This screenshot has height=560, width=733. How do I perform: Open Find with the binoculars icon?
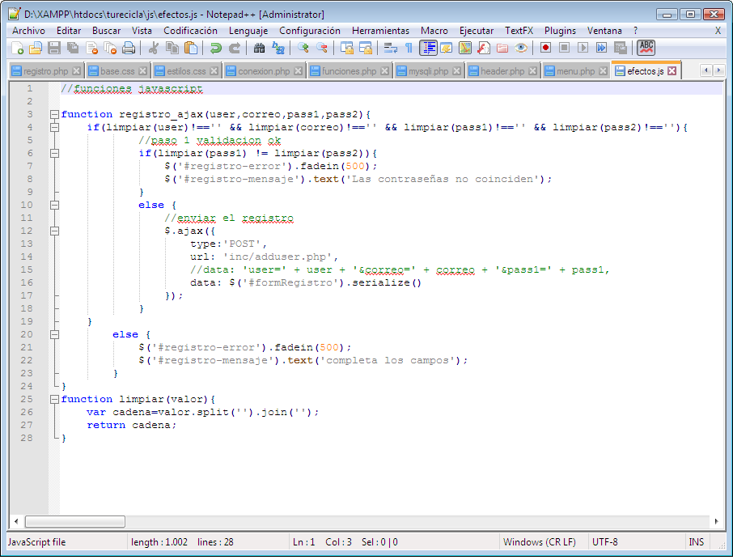260,48
